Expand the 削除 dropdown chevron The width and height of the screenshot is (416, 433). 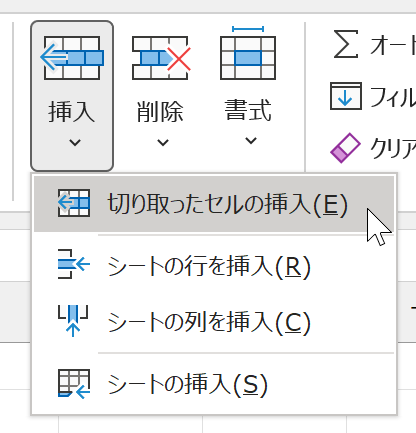pyautogui.click(x=163, y=143)
